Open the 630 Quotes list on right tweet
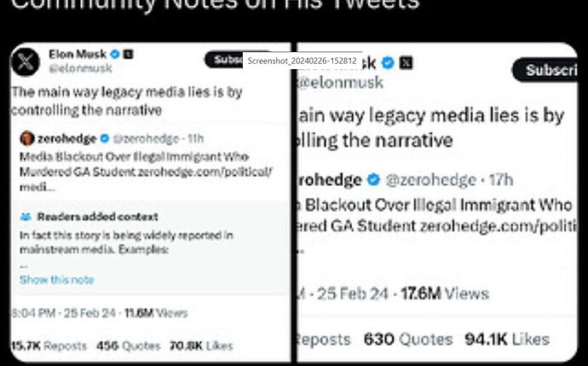Viewport: 588px width, 366px height. coord(406,339)
